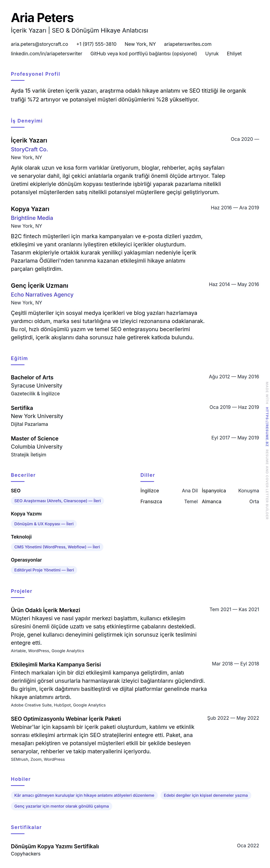Click the Aria Peters name heading
This screenshot has width=270, height=868.
coord(42,17)
